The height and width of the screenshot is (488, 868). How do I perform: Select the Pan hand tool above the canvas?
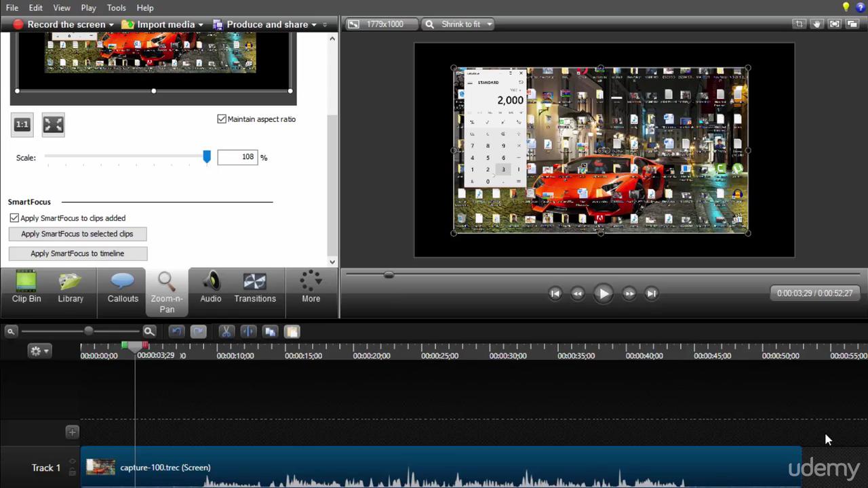click(816, 24)
